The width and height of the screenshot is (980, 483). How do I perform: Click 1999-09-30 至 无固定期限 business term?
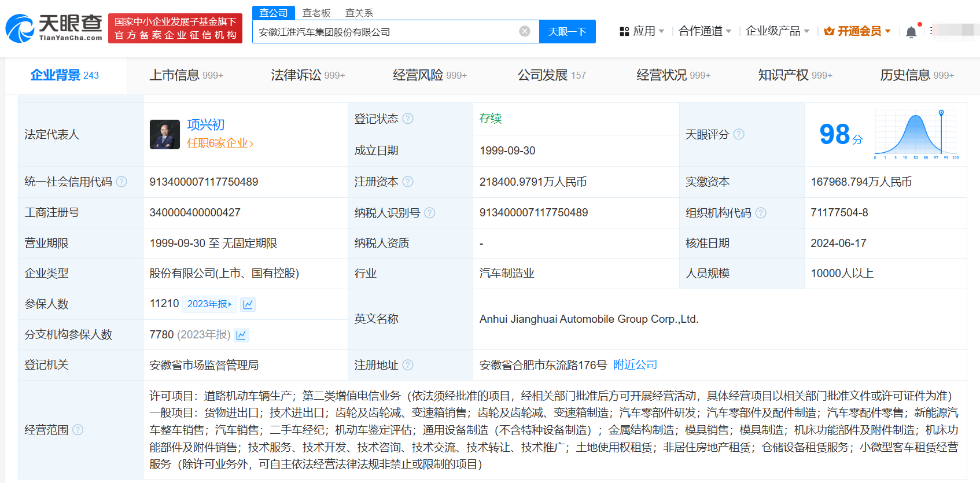tap(213, 244)
